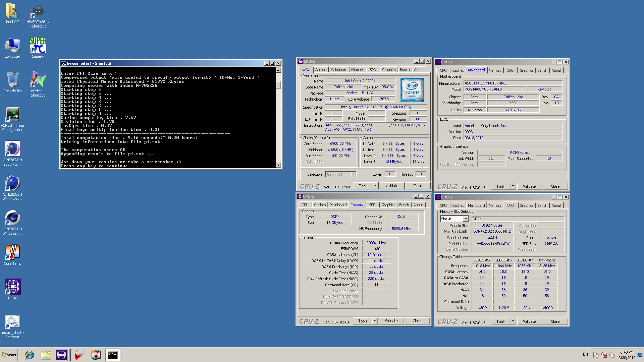The height and width of the screenshot is (362, 644).
Task: Expand Tools arrow in Memory window
Action: tap(375, 321)
